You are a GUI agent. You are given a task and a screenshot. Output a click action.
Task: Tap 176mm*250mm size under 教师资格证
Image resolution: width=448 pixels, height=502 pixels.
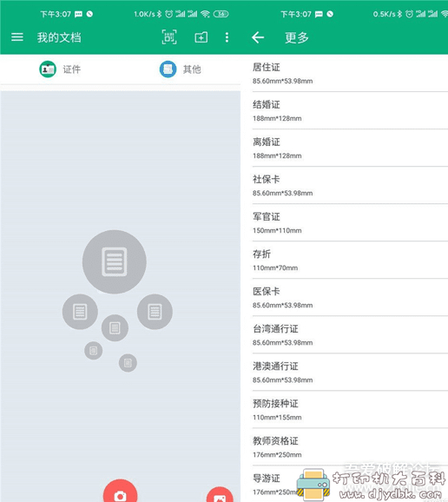277,455
